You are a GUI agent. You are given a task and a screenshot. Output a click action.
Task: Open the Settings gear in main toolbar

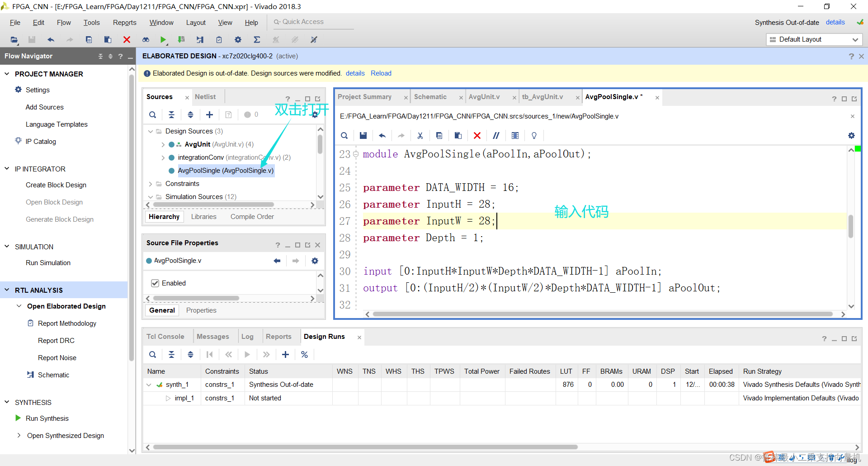238,40
